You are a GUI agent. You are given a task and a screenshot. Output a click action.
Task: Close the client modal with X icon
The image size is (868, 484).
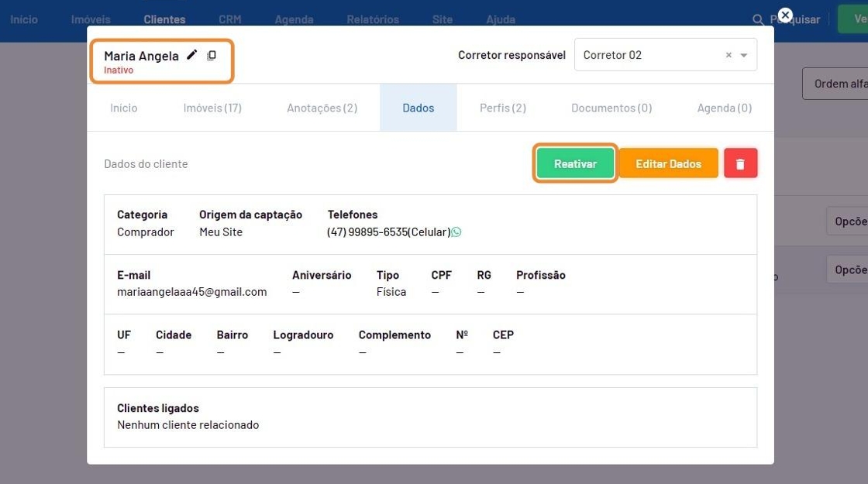coord(785,15)
